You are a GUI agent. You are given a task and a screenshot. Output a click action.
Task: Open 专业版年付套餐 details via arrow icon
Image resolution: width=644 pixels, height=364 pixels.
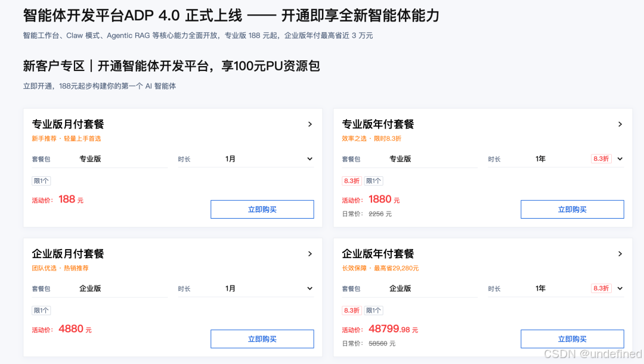point(620,124)
